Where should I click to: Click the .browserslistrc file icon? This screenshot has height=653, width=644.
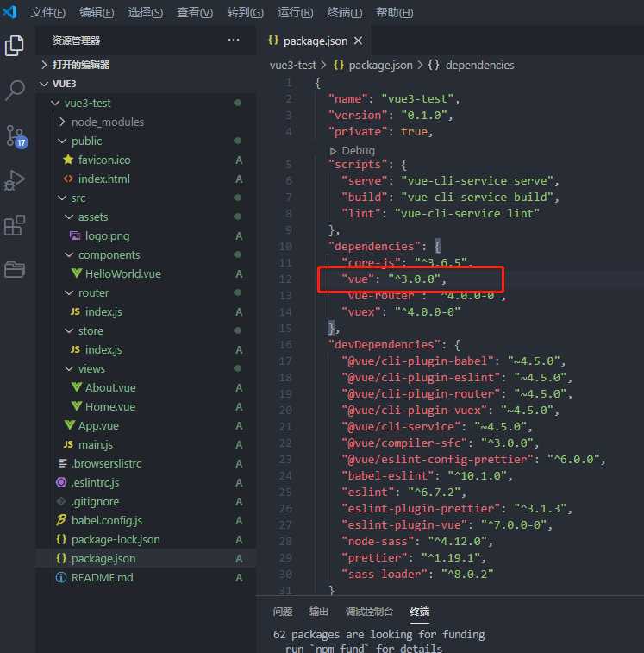click(x=62, y=463)
